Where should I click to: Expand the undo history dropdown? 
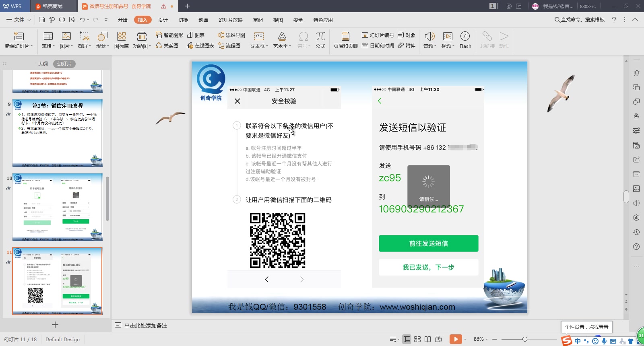[88, 20]
